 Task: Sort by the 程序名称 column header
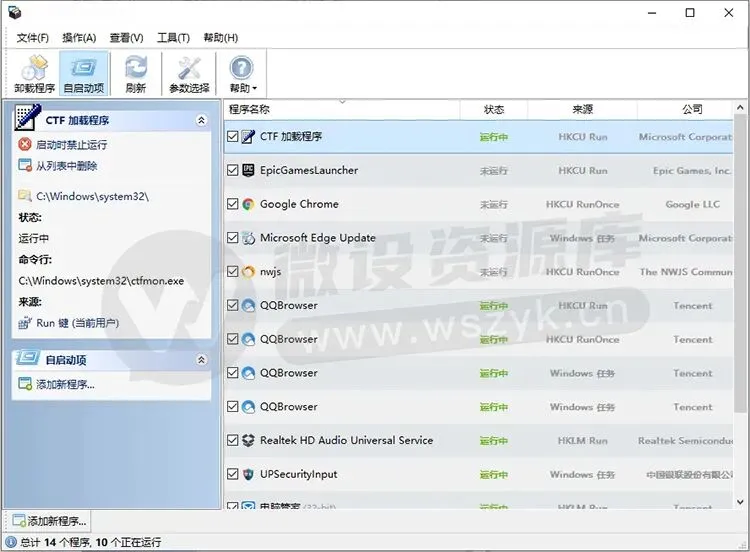click(x=342, y=110)
